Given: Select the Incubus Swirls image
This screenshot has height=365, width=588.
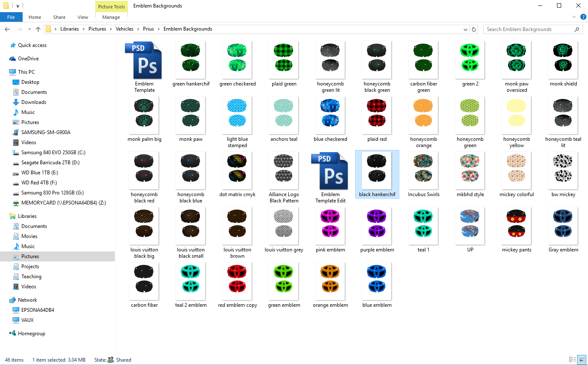Looking at the screenshot, I should [x=424, y=171].
